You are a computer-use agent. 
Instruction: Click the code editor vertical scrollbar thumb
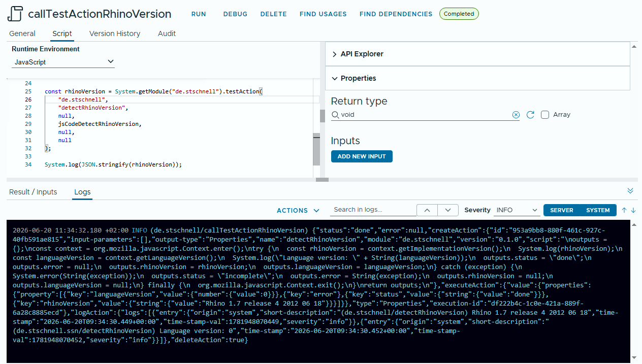pos(316,148)
